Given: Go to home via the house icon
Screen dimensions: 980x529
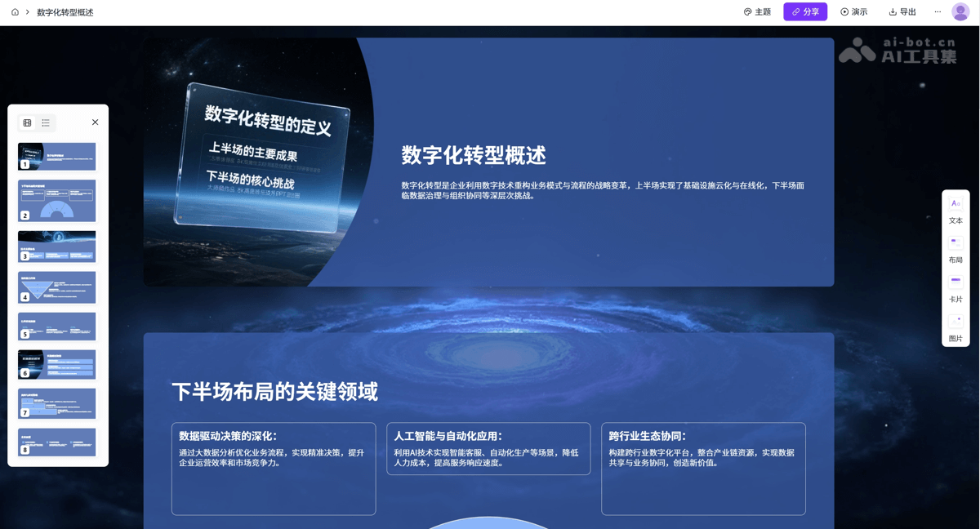Looking at the screenshot, I should [x=15, y=12].
